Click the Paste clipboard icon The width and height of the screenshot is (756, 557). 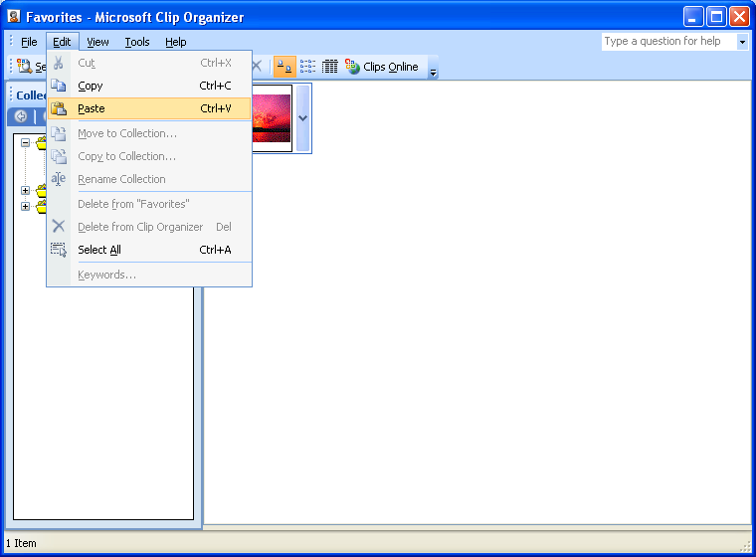[59, 108]
